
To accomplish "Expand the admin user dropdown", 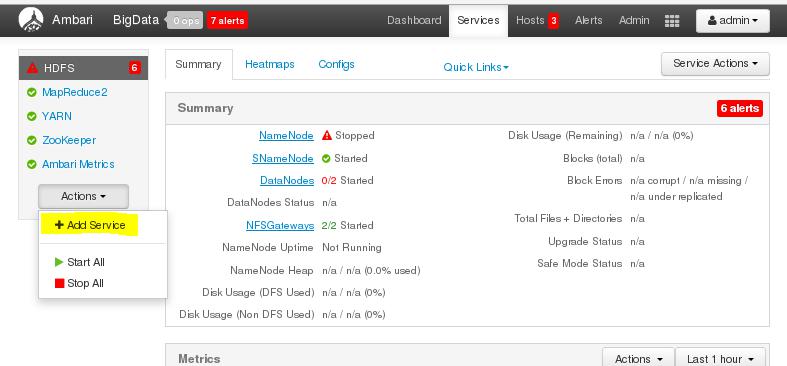I will tap(732, 21).
